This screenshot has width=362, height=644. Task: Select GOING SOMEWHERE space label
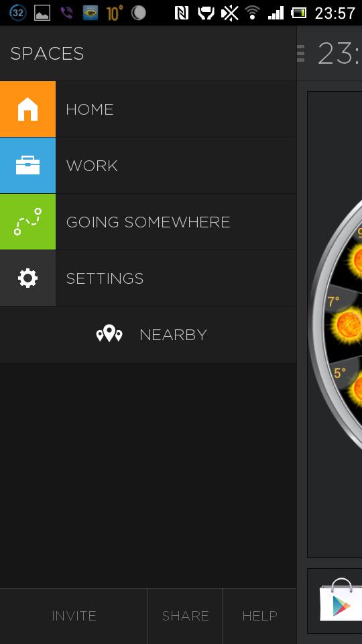147,222
